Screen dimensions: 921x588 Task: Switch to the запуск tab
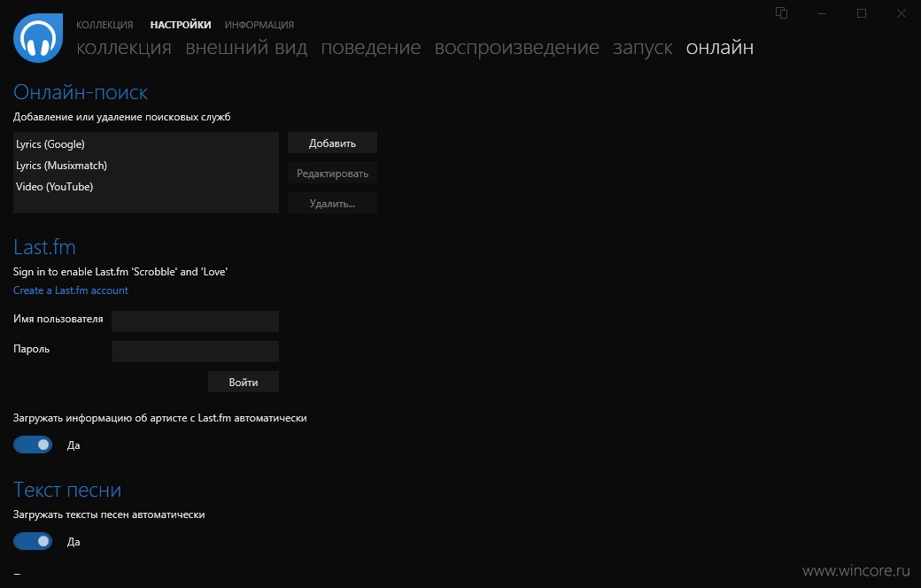(643, 47)
